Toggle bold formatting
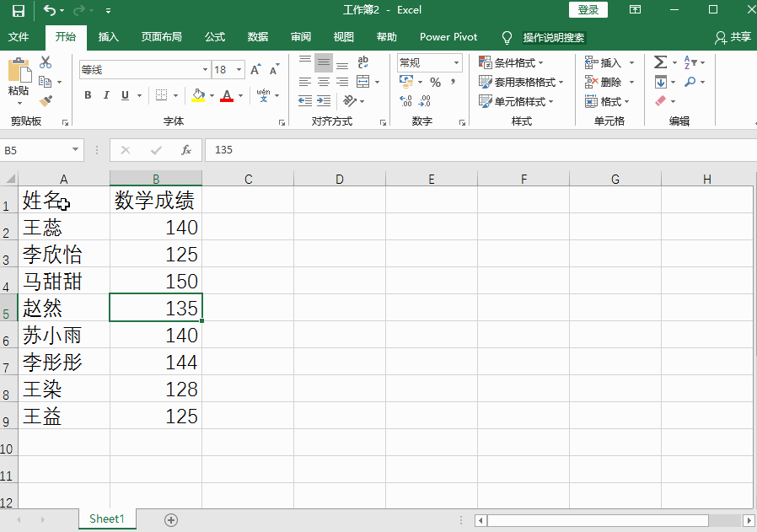The width and height of the screenshot is (757, 532). coord(88,95)
